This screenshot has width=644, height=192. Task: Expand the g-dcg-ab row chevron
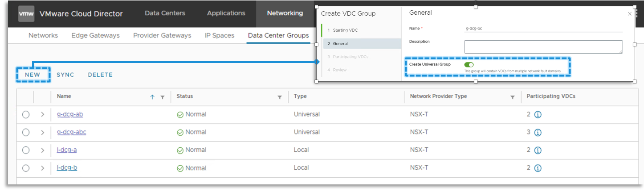43,115
